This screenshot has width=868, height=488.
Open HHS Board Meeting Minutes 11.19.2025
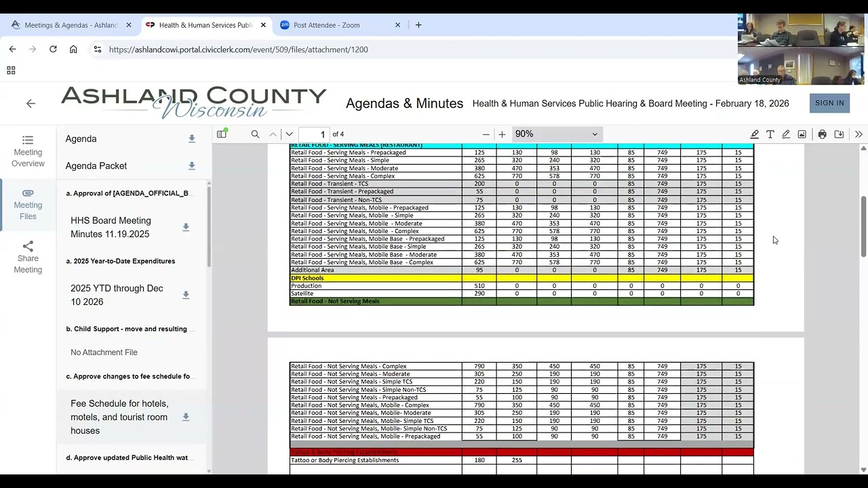(111, 227)
